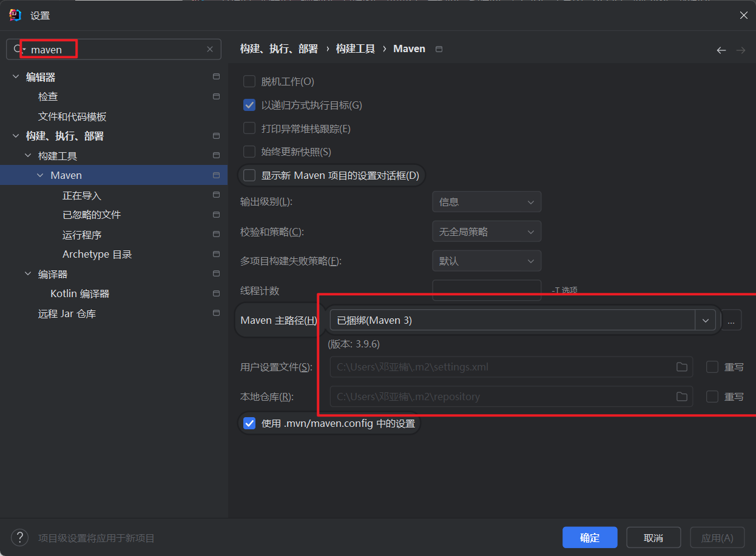756x556 pixels.
Task: Click the project-level marker icon on 编译器 row
Action: click(x=216, y=274)
